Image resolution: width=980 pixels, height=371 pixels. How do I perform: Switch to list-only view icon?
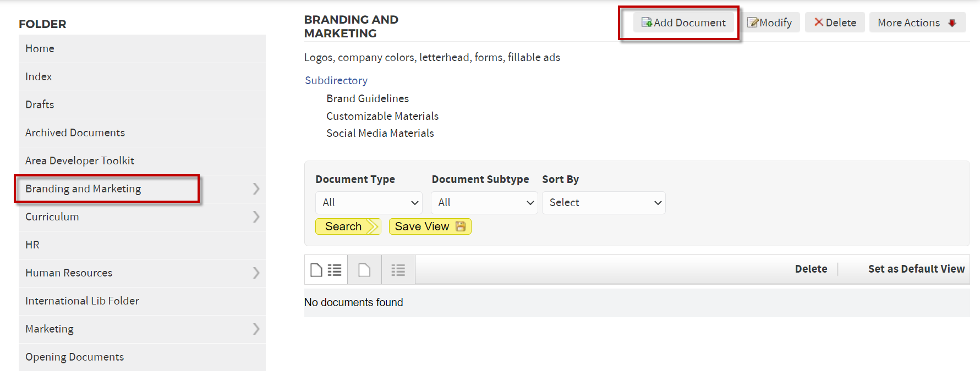coord(398,270)
